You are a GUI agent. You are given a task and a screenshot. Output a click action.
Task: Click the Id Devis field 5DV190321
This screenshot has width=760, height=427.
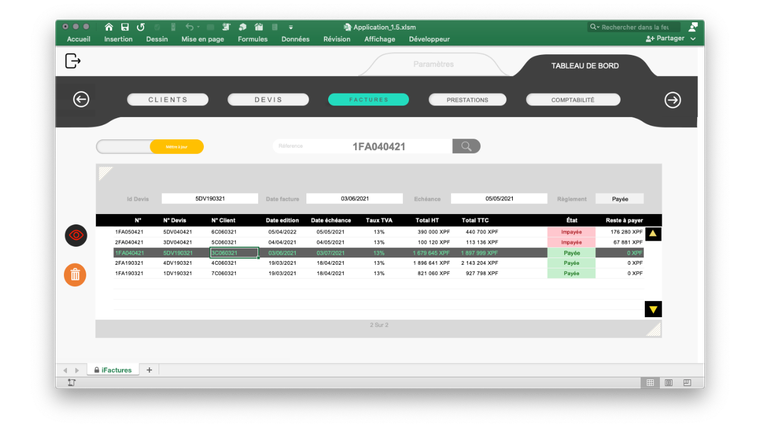coord(210,199)
